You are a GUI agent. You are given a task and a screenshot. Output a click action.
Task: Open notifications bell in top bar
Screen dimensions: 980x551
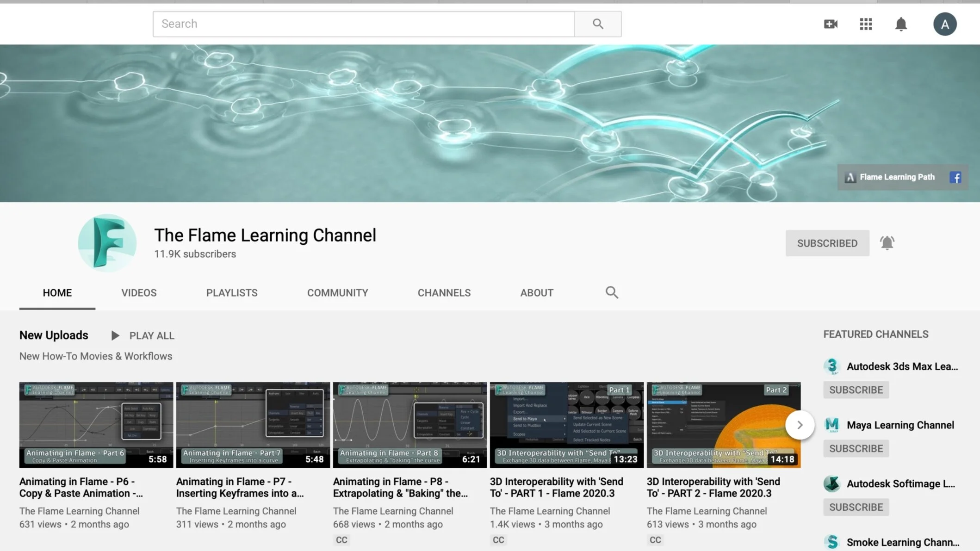coord(900,24)
